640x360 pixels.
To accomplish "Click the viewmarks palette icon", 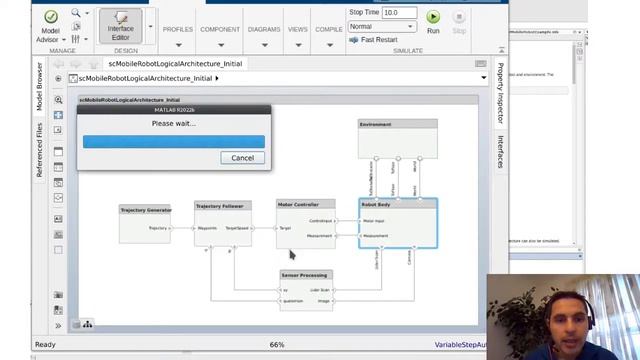I will click(x=58, y=310).
